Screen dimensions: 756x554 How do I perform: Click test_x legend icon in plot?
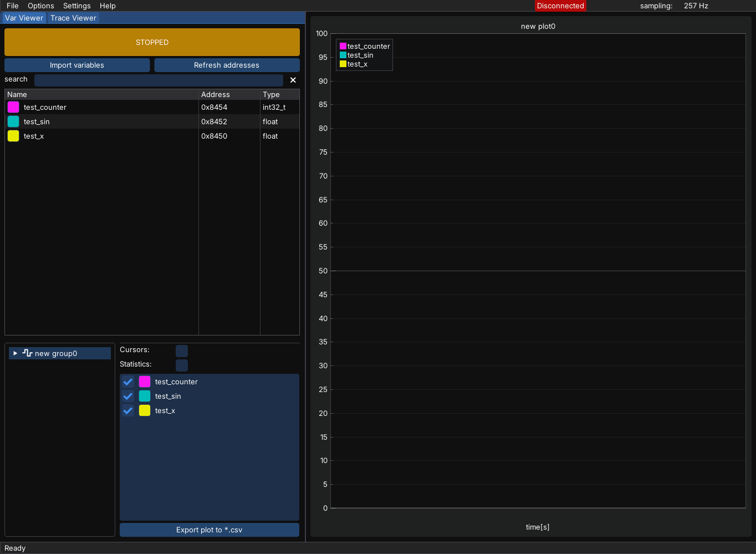click(343, 64)
